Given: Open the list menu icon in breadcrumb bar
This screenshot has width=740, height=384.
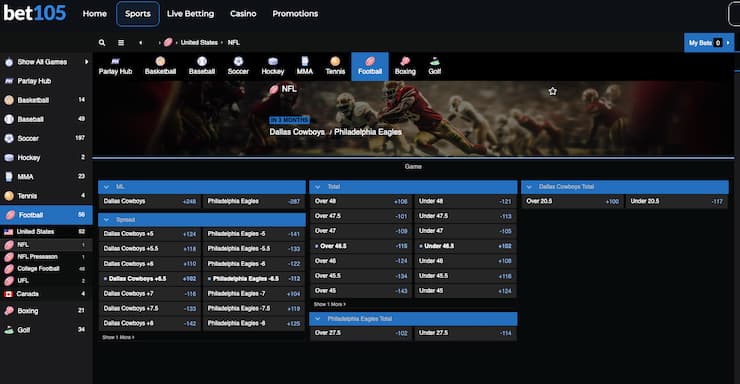Looking at the screenshot, I should (x=121, y=42).
